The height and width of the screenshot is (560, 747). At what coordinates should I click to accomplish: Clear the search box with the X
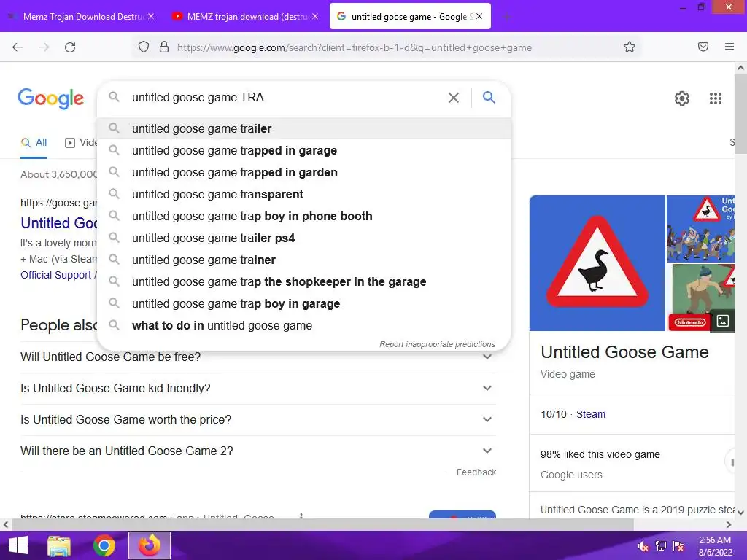tap(454, 98)
